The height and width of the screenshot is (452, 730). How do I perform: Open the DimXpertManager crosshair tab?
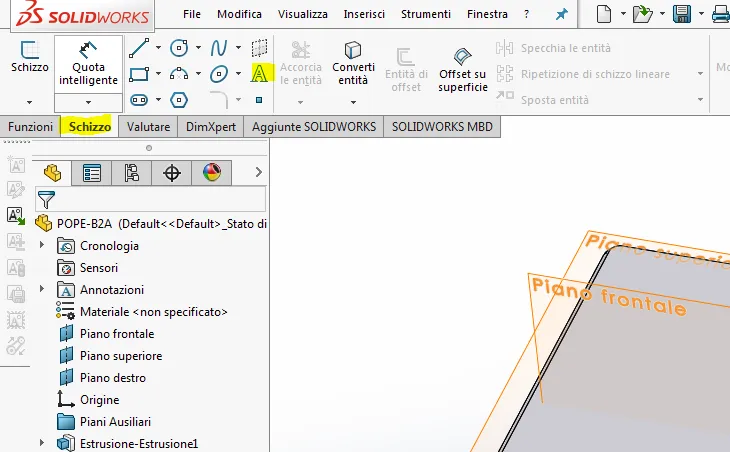coord(172,173)
